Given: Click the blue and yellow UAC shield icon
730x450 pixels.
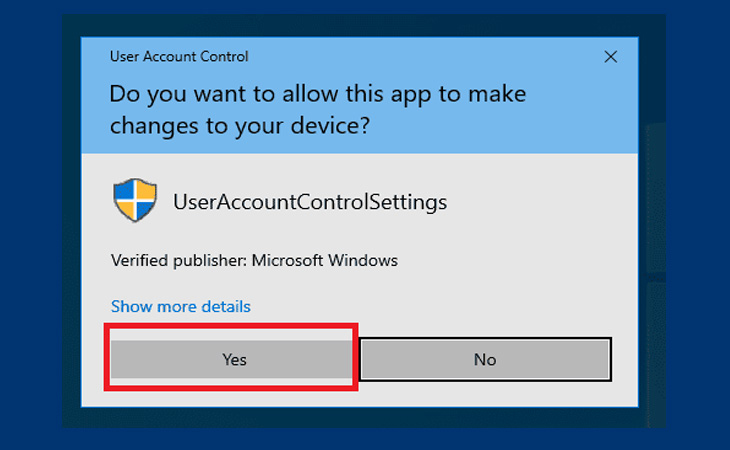Looking at the screenshot, I should click(x=135, y=200).
